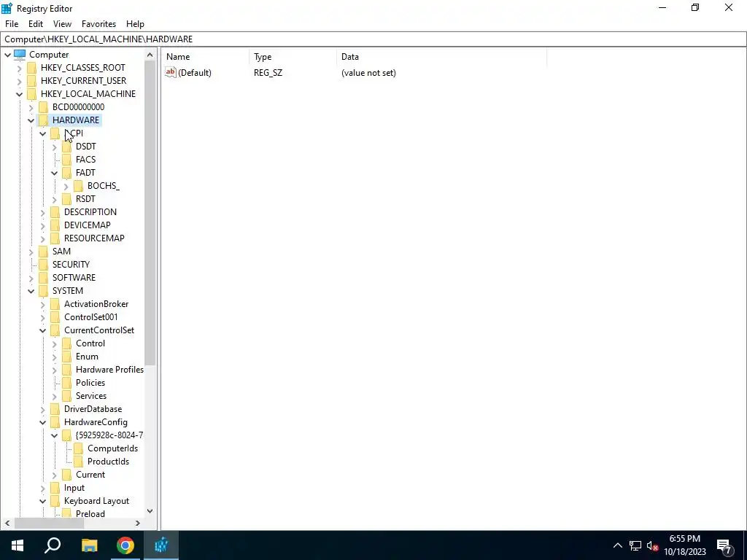Collapse the HARDWARE key chevron

click(31, 120)
